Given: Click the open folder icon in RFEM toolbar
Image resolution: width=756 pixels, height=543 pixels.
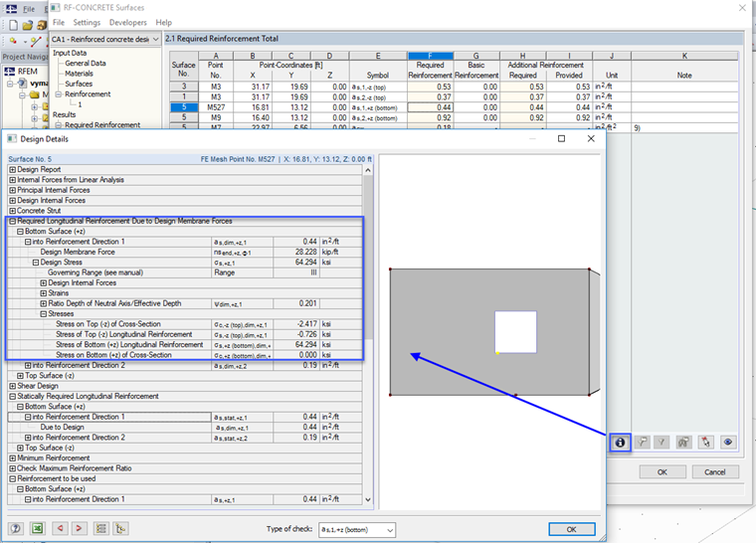Looking at the screenshot, I should point(28,25).
